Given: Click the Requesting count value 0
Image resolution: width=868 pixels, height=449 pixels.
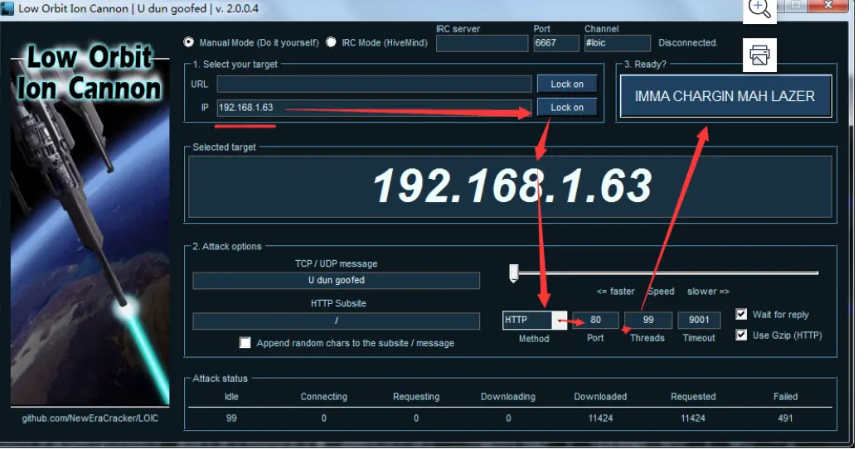Looking at the screenshot, I should 416,418.
